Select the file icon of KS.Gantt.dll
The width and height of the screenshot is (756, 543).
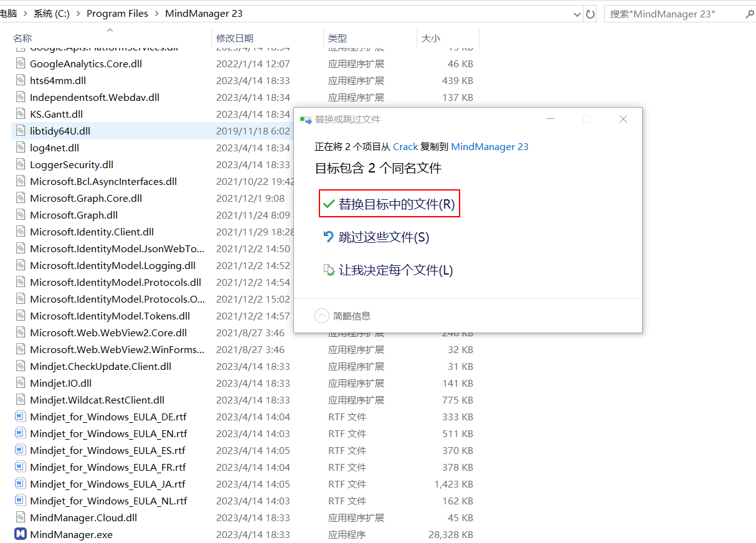coord(20,114)
